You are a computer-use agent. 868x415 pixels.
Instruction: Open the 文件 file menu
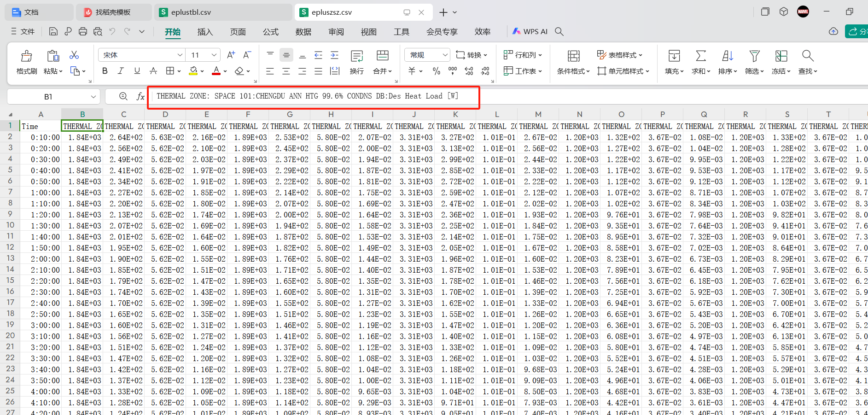click(23, 31)
